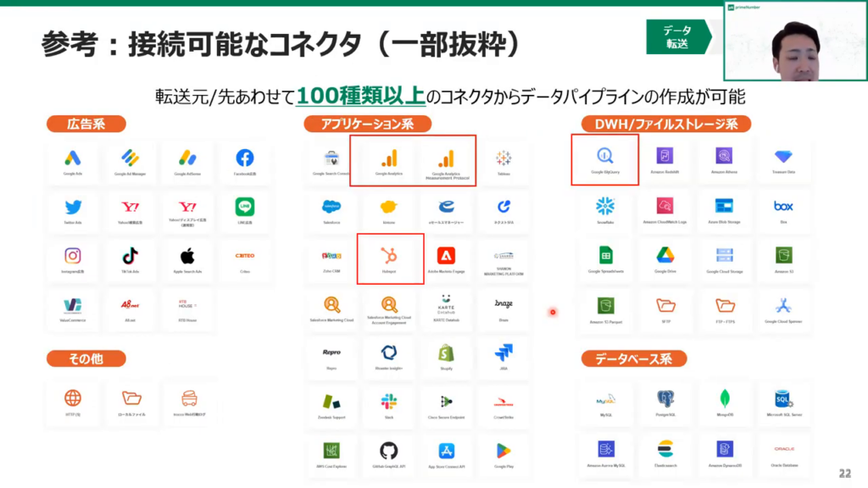Viewport: 868px width, 488px height.
Task: Click the Google Analytics connector icon
Action: 389,158
